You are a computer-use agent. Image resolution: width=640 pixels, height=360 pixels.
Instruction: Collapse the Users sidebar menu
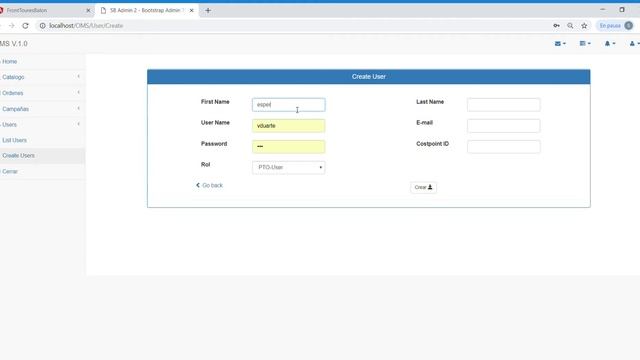coord(41,124)
